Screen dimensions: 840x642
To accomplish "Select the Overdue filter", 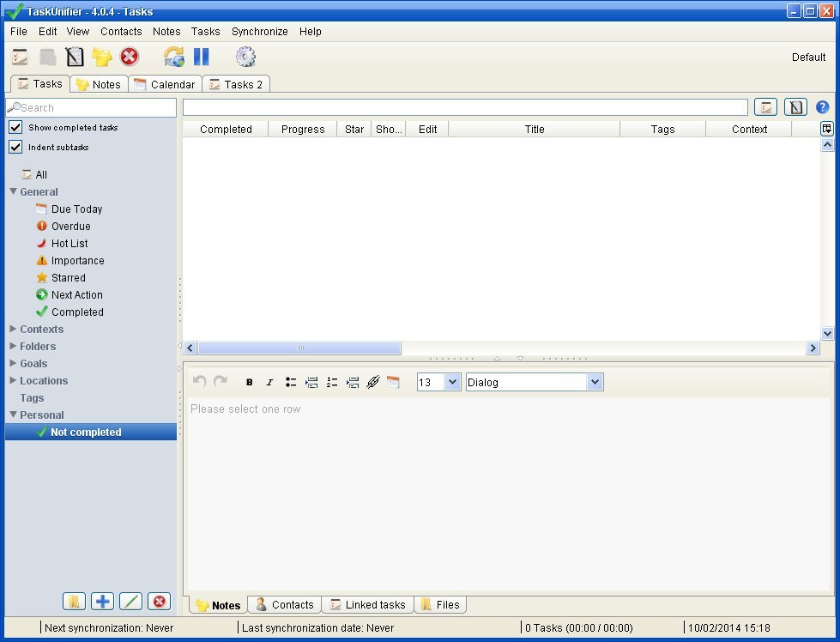I will (x=70, y=226).
